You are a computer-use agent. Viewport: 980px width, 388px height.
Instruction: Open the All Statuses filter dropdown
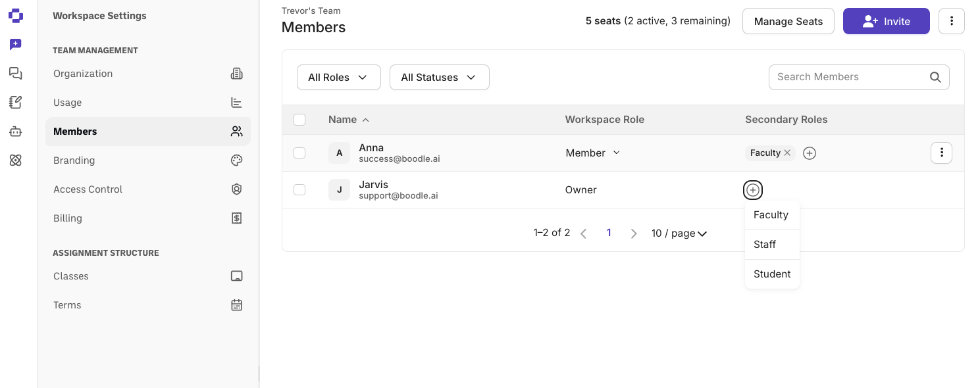click(x=440, y=77)
